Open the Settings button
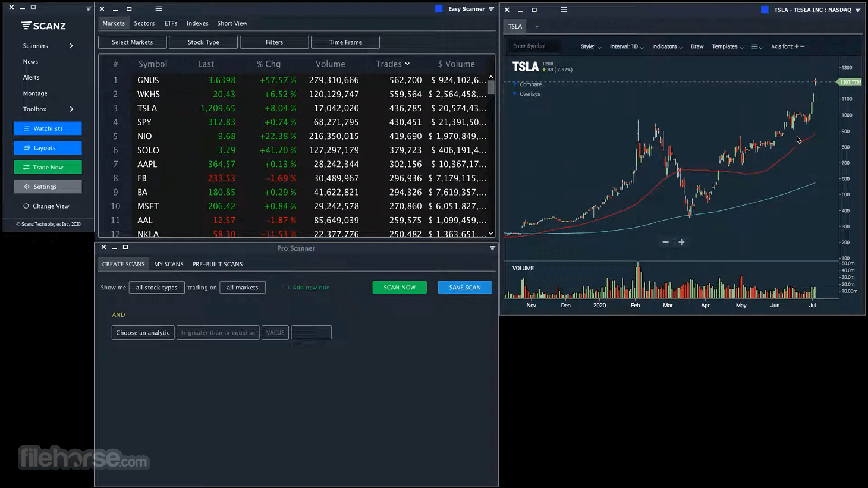The image size is (868, 488). (48, 187)
